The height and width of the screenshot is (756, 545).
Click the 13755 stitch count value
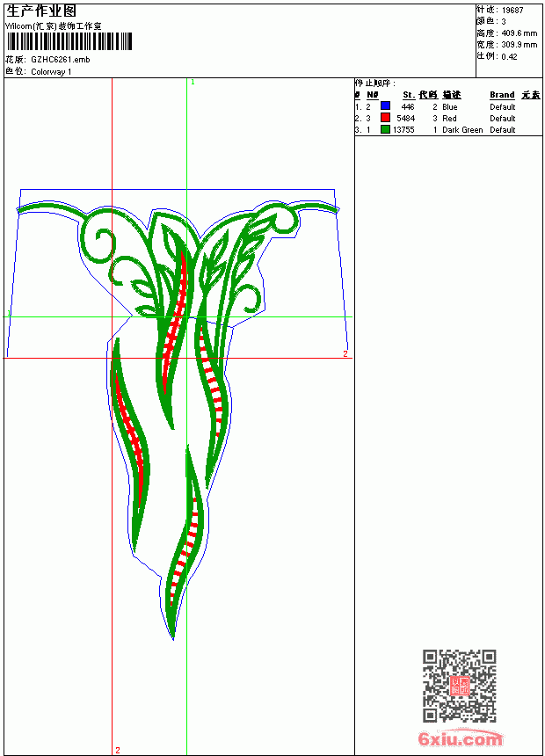tap(403, 130)
